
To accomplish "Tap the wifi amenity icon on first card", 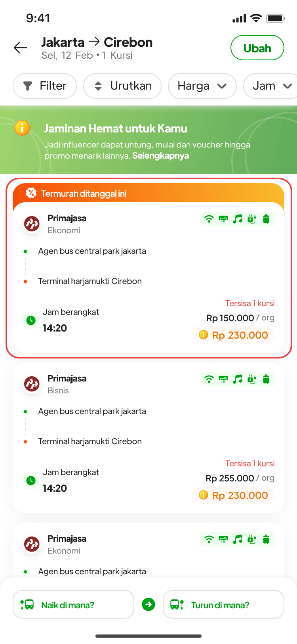I will click(x=209, y=219).
